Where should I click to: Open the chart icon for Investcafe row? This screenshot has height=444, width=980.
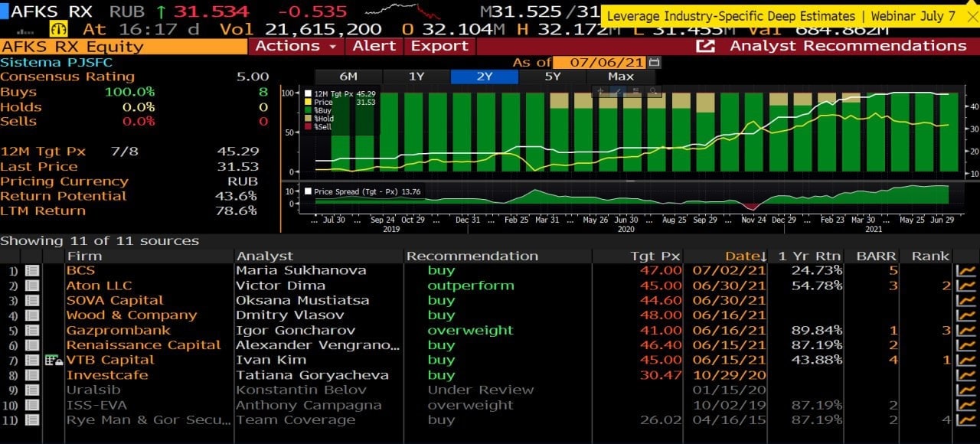[966, 375]
